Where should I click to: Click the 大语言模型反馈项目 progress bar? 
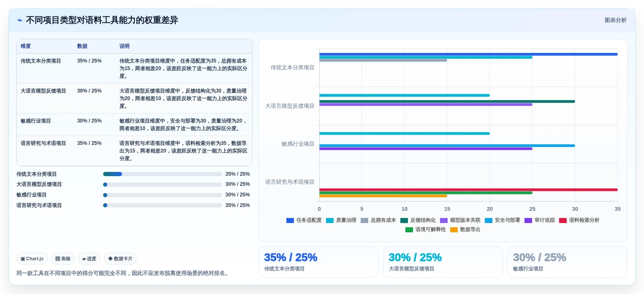pyautogui.click(x=163, y=184)
